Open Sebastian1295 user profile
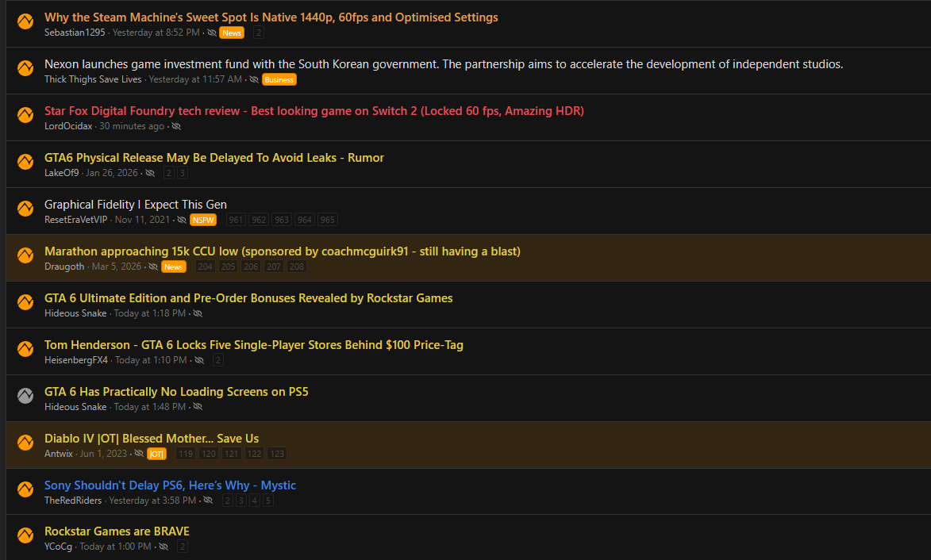This screenshot has height=560, width=931. click(75, 33)
